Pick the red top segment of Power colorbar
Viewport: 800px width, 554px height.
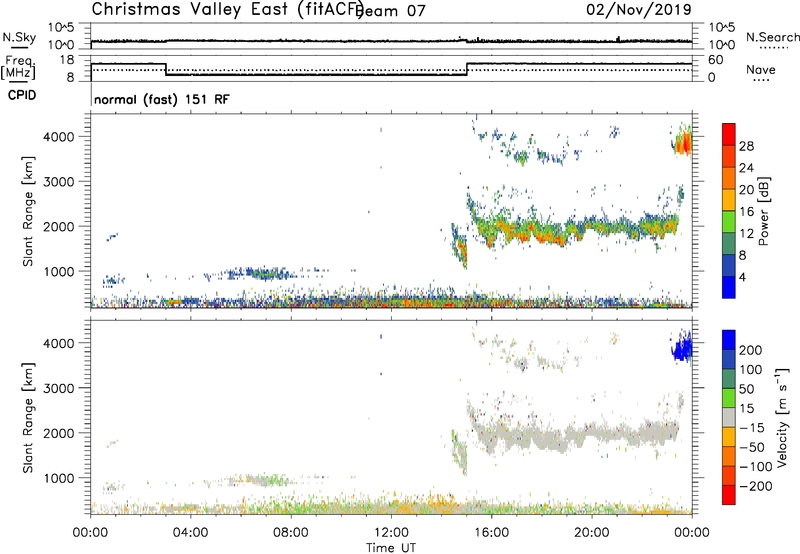tap(729, 134)
